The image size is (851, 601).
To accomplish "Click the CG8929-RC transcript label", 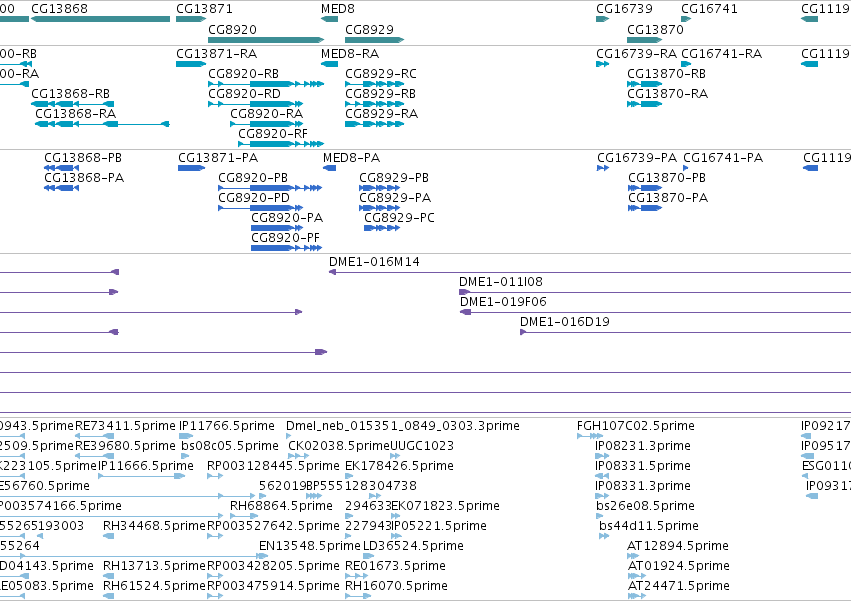I will tap(381, 74).
